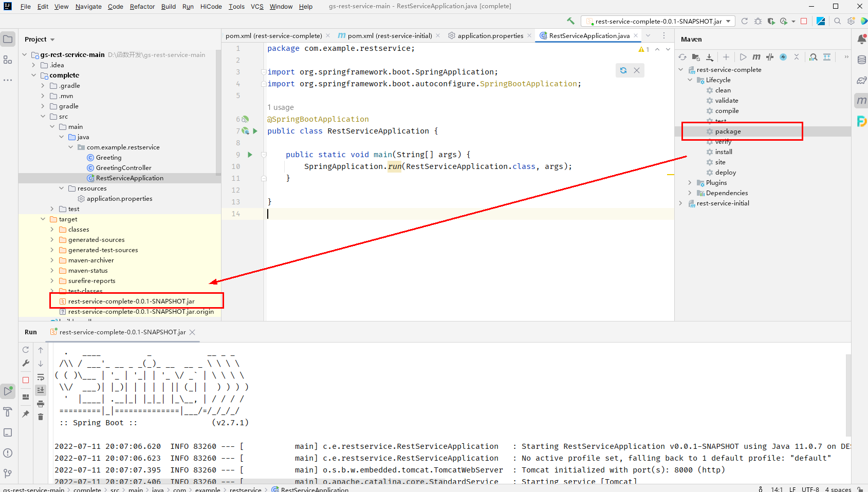Image resolution: width=868 pixels, height=492 pixels.
Task: Click the Run gutter arrow beside main method
Action: pos(250,155)
